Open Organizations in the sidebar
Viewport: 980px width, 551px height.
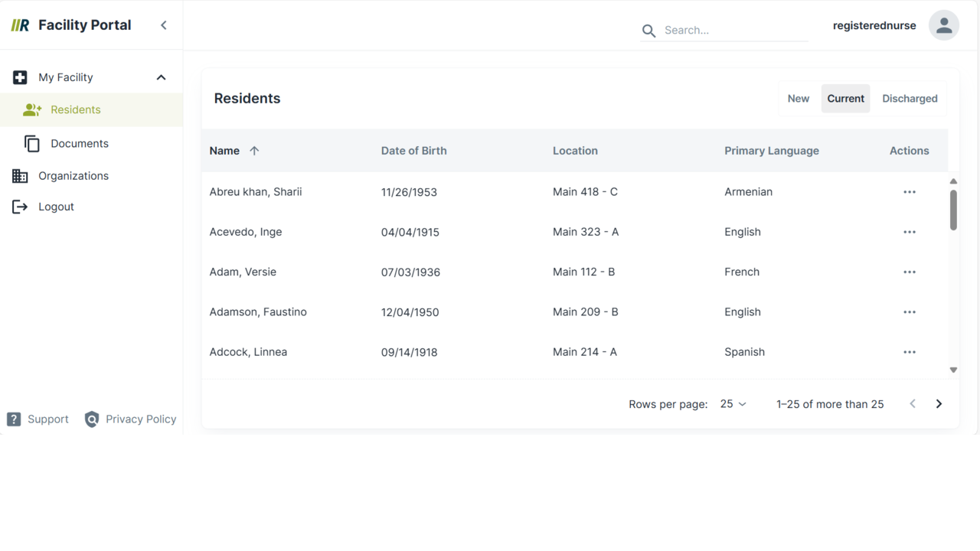click(91, 176)
